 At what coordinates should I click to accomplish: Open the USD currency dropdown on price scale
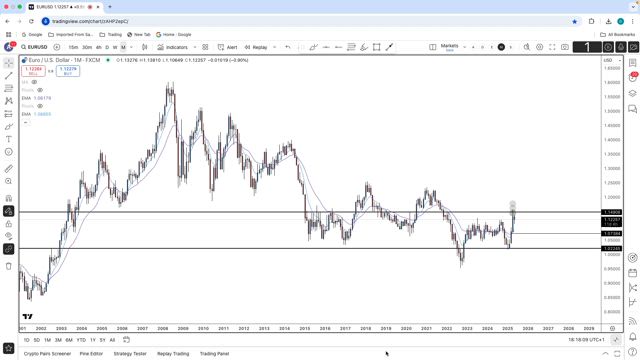[x=612, y=60]
